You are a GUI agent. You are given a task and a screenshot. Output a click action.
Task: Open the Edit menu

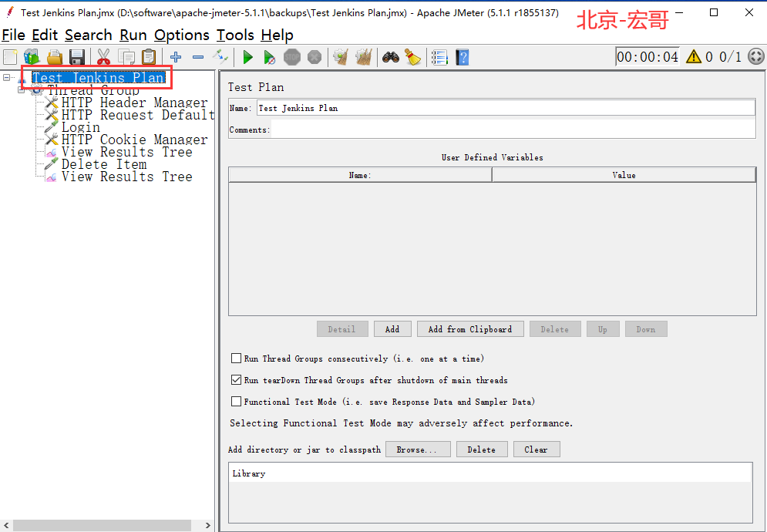[x=45, y=35]
